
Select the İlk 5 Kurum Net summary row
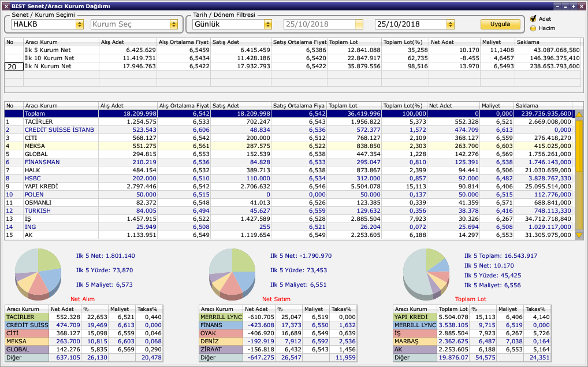pyautogui.click(x=292, y=50)
